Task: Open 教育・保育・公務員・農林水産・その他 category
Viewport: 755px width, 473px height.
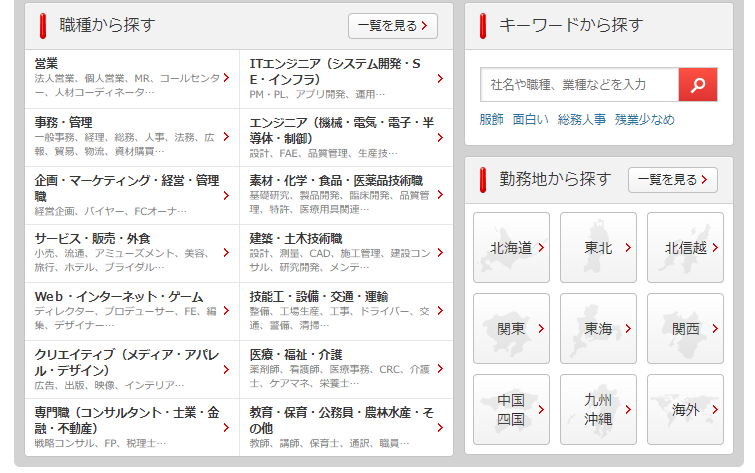Action: (346, 427)
